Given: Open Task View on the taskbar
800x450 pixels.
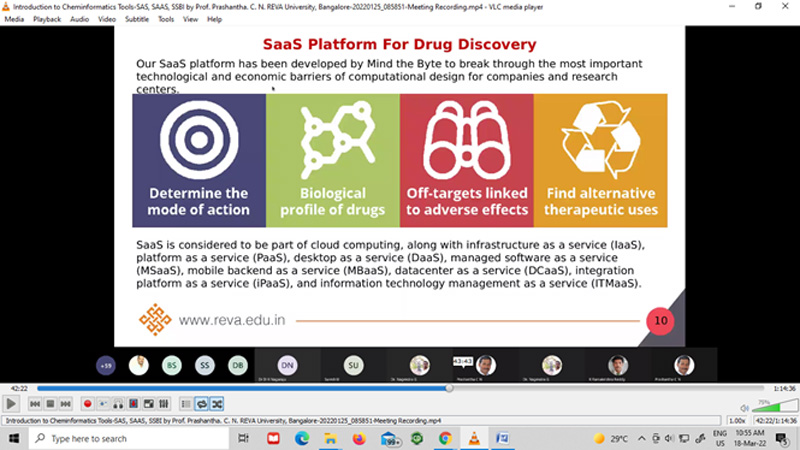Looking at the screenshot, I should 244,439.
